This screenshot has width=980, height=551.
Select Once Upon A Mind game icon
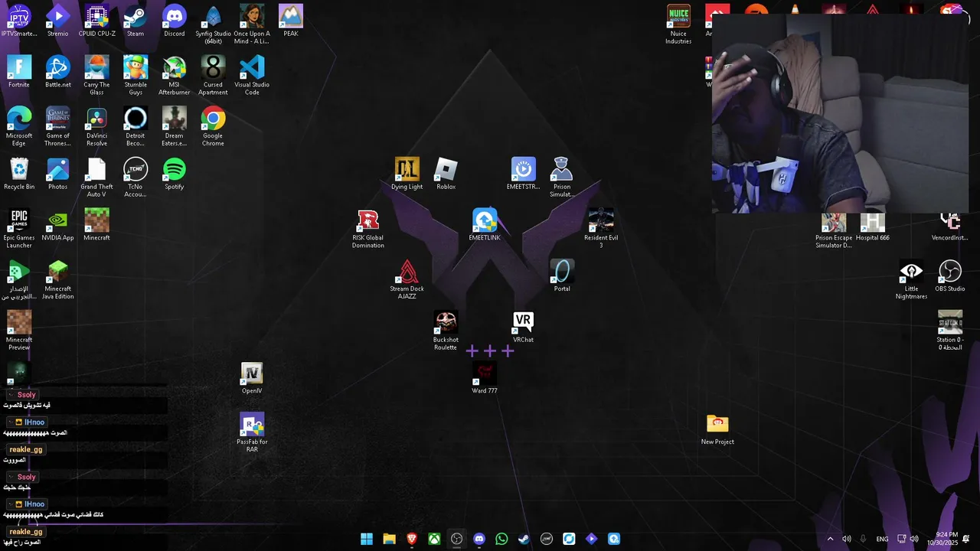252,24
